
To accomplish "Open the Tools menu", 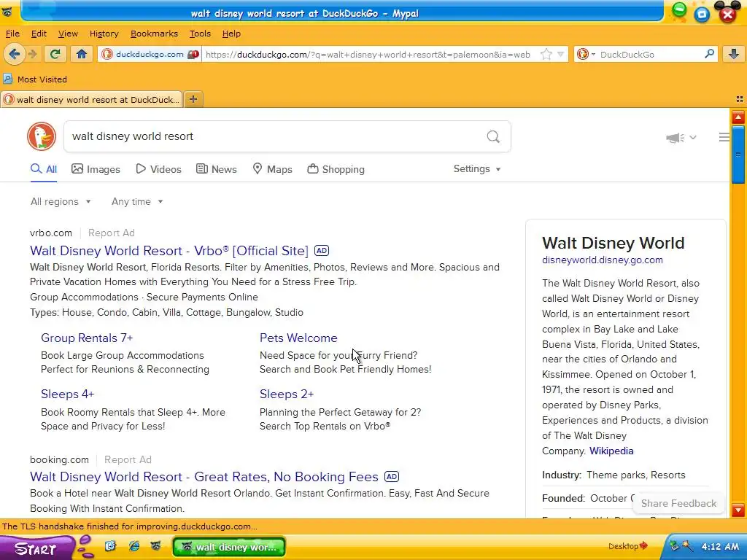I will tap(200, 34).
